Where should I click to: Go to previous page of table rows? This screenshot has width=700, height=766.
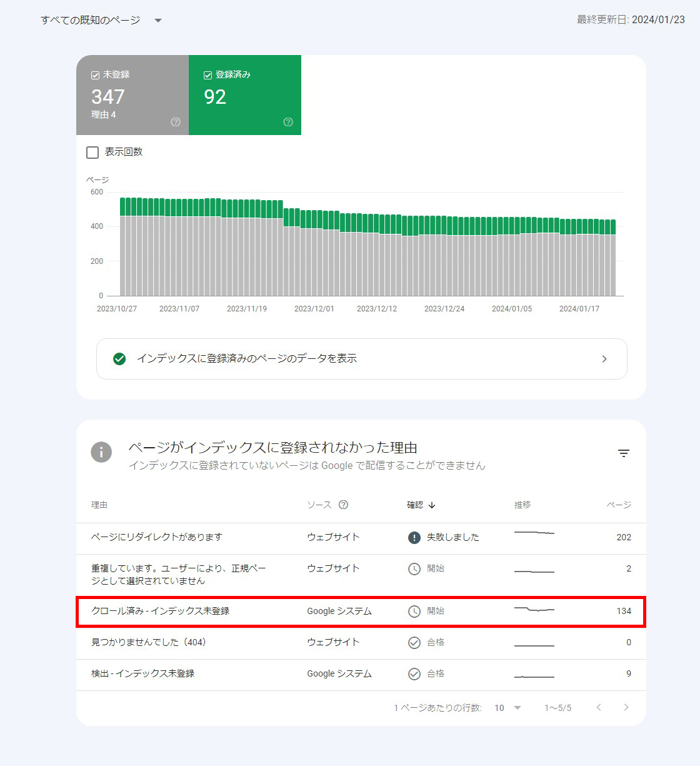pyautogui.click(x=599, y=707)
